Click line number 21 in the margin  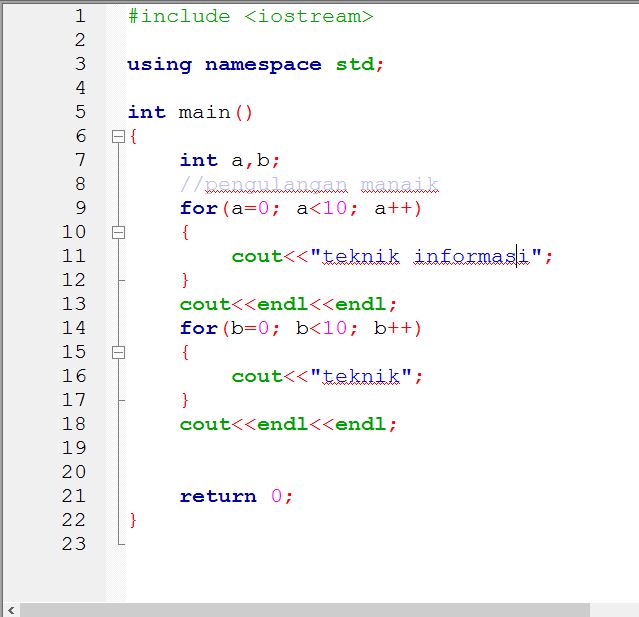point(74,496)
